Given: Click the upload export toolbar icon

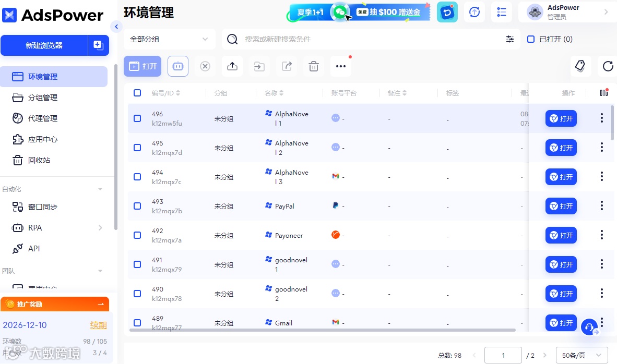Looking at the screenshot, I should (232, 66).
